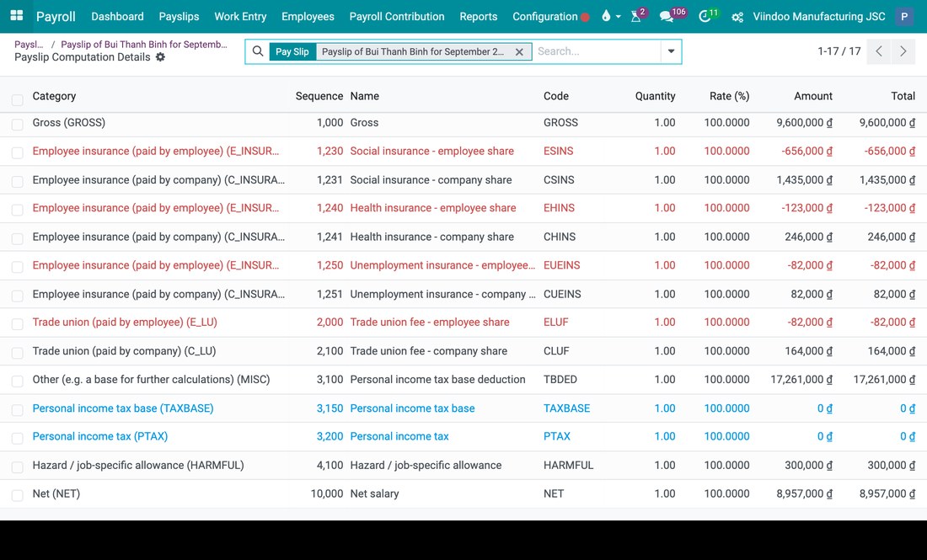Screen dimensions: 927x560
Task: Click the Payroll app title
Action: (56, 17)
